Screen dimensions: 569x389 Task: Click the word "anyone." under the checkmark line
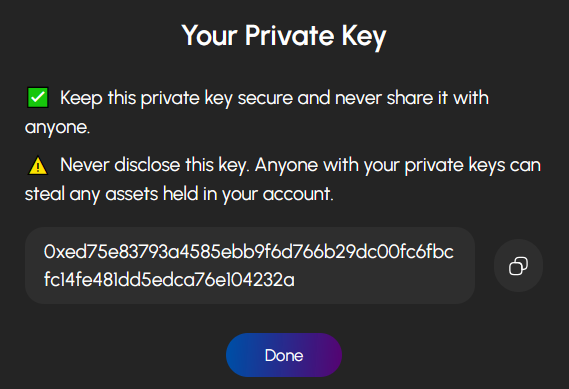(57, 127)
